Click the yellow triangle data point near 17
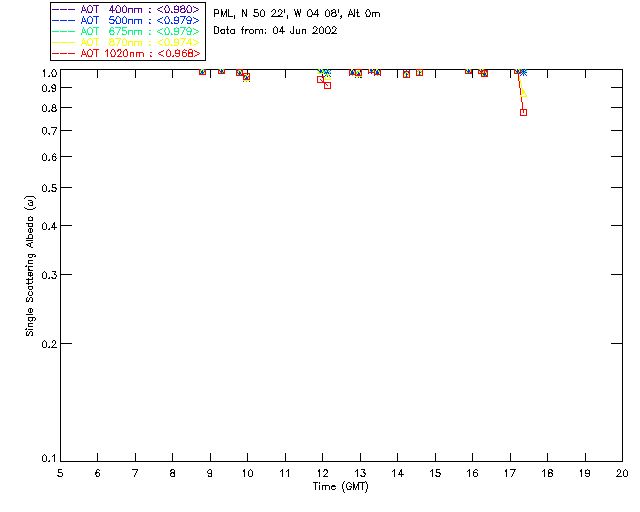The width and height of the screenshot is (640, 512). pyautogui.click(x=524, y=93)
